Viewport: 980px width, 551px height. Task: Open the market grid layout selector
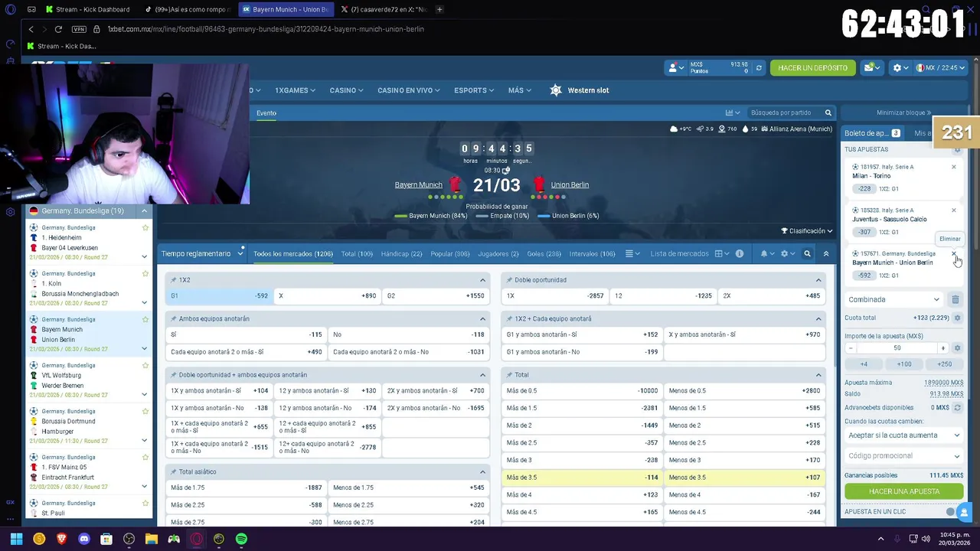(721, 253)
